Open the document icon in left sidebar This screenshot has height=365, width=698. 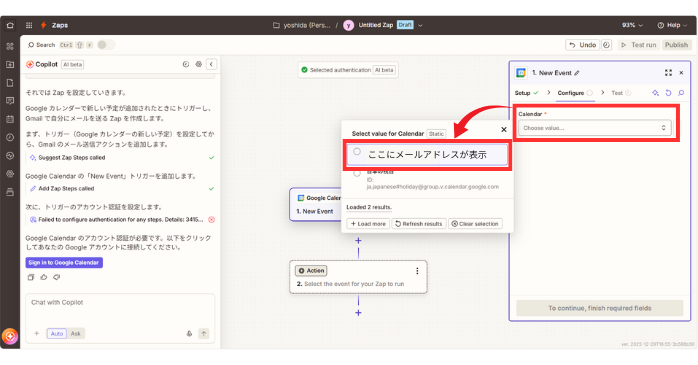pyautogui.click(x=10, y=83)
